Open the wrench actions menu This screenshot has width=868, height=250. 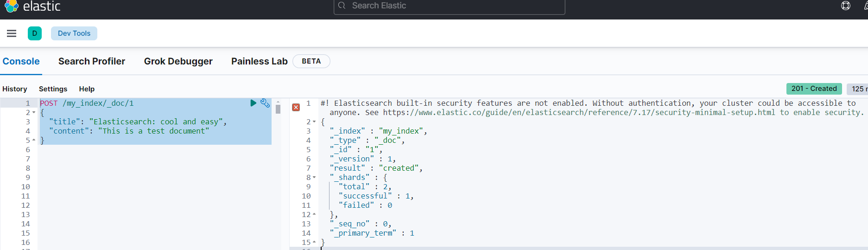[x=265, y=103]
